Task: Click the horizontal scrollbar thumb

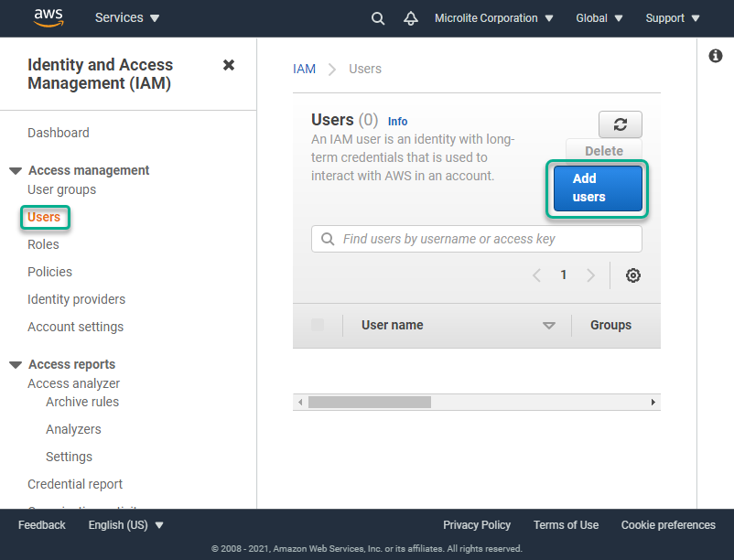Action: (x=370, y=403)
